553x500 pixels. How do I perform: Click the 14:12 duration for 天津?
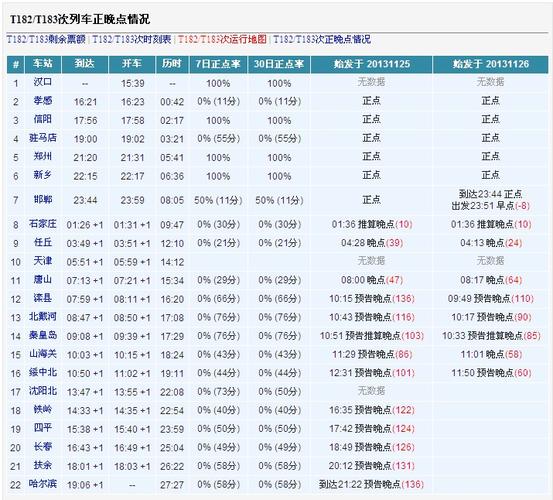[x=172, y=262]
